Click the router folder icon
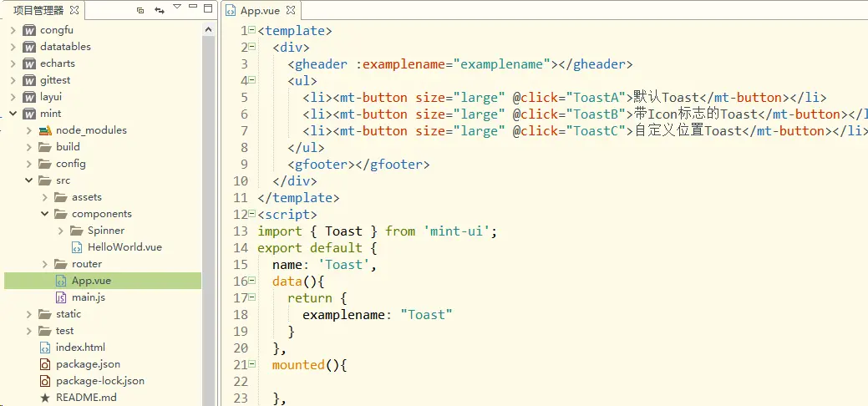This screenshot has width=868, height=406. pos(61,264)
